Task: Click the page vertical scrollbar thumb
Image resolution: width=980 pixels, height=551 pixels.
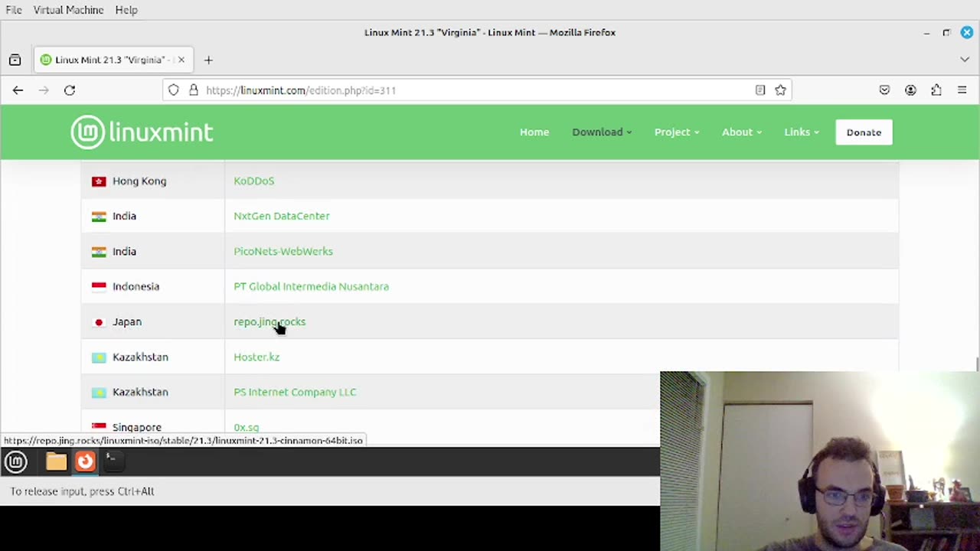Action: [976, 364]
